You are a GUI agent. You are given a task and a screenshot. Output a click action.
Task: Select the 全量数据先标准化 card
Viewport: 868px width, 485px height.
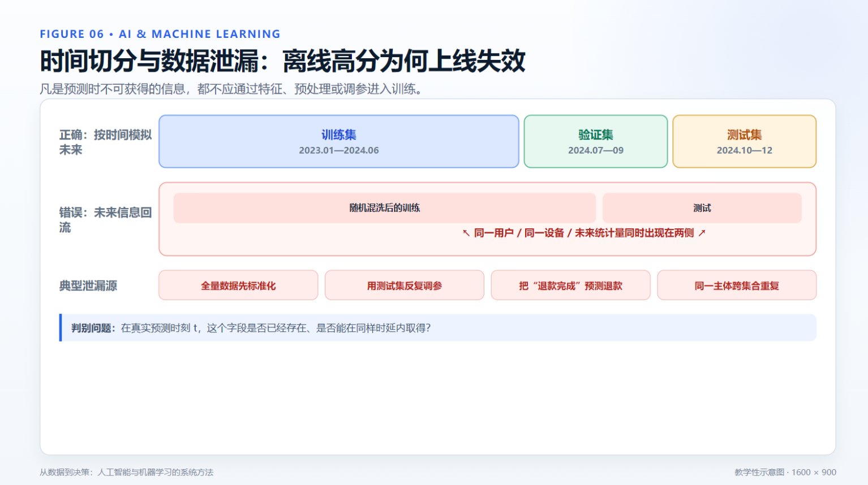point(238,285)
